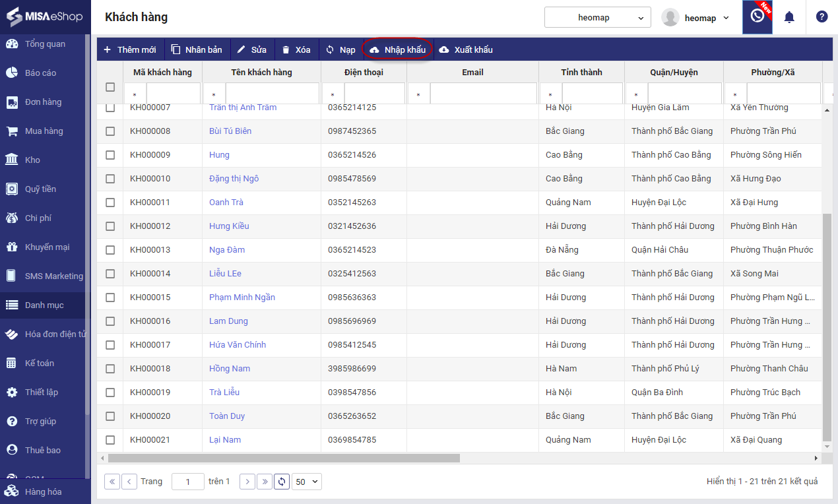The height and width of the screenshot is (504, 838).
Task: Go to Đơn hàng in sidebar
Action: click(43, 102)
